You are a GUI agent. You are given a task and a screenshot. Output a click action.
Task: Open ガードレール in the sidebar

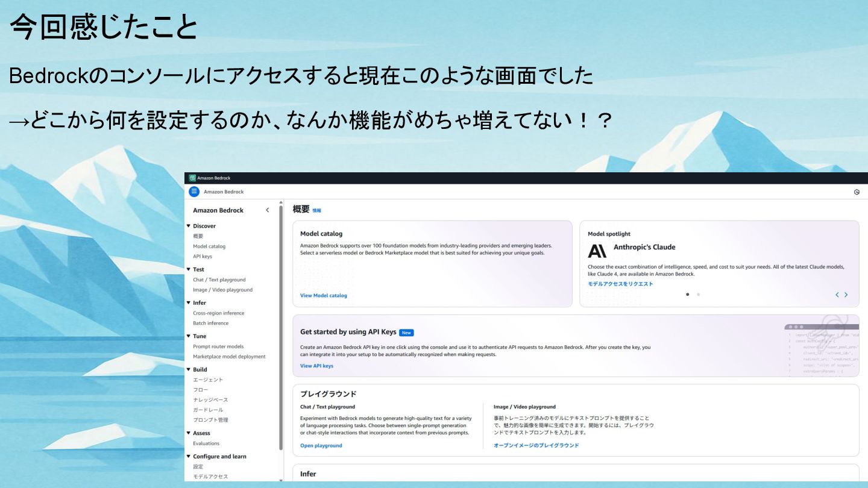click(x=208, y=410)
